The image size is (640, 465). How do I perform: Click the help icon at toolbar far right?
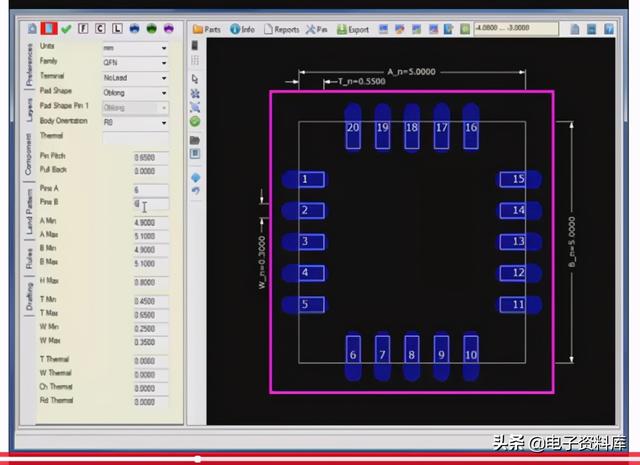[609, 29]
